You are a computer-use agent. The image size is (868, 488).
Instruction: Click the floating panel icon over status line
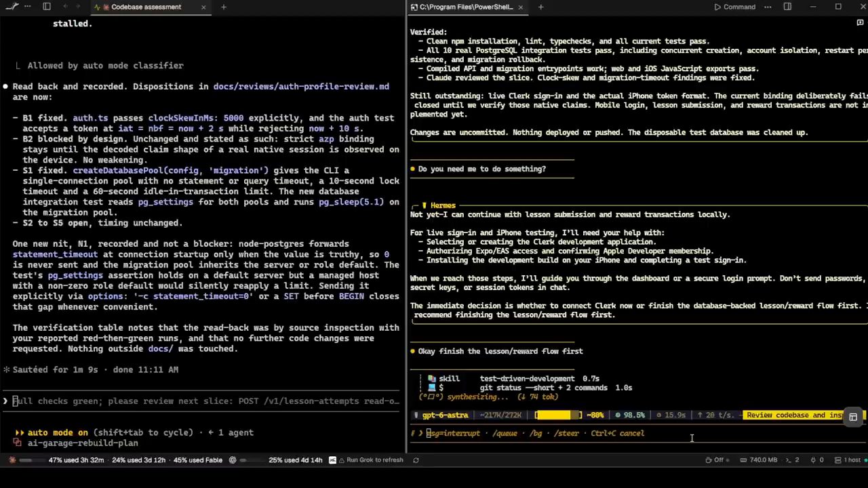(x=853, y=417)
